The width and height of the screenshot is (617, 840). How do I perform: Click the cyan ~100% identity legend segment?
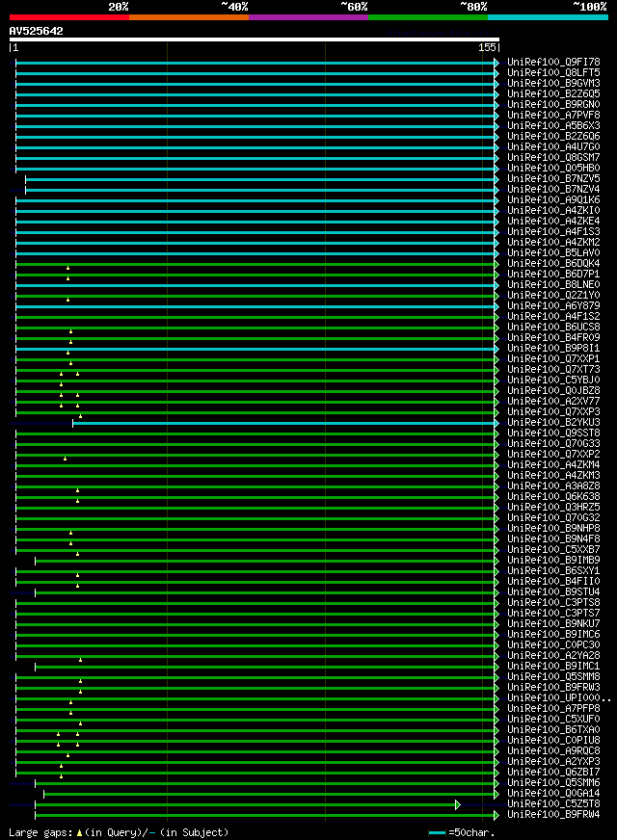[547, 17]
